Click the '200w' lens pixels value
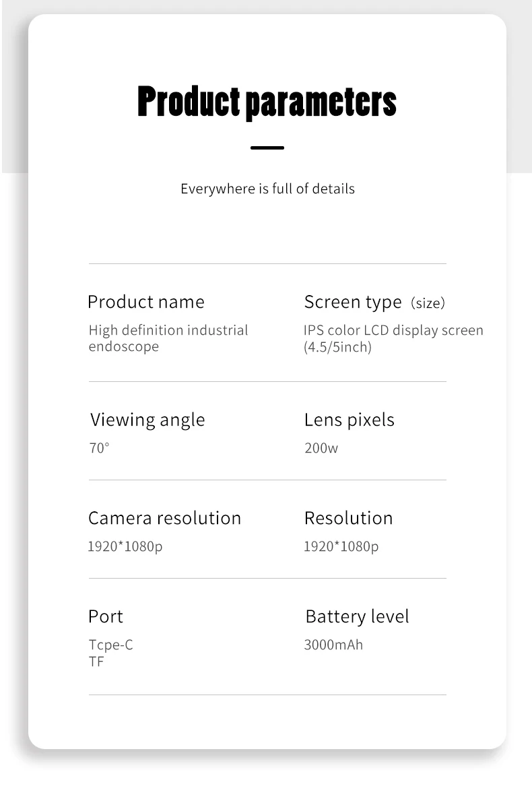532x805 pixels. point(321,448)
